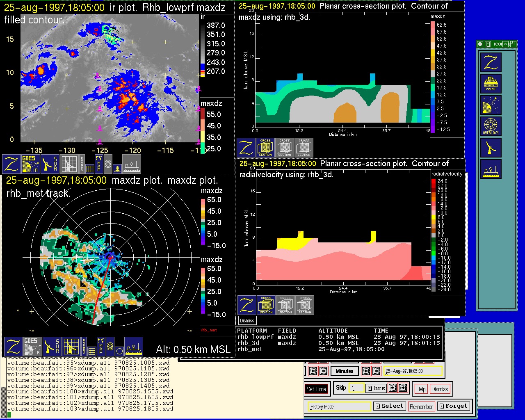525x420 pixels.
Task: Click the Z icon under the maxdz cross-section plot
Action: point(246,148)
